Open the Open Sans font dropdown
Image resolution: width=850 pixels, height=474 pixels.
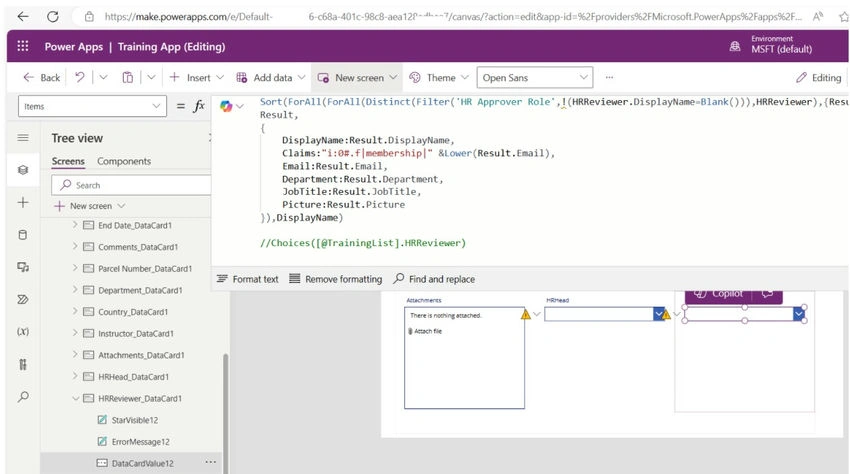[535, 78]
